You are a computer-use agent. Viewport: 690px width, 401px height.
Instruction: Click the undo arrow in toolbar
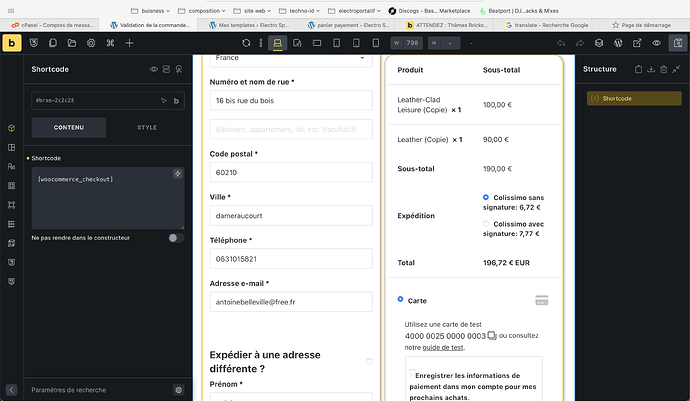pos(561,43)
